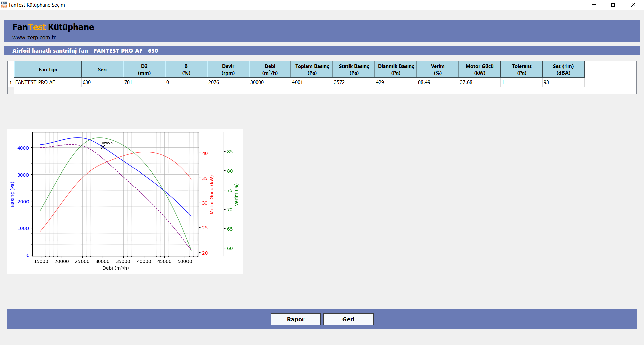Close the FanTest Kütüphane Seçim window
Screen dimensions: 644x345
633,5
